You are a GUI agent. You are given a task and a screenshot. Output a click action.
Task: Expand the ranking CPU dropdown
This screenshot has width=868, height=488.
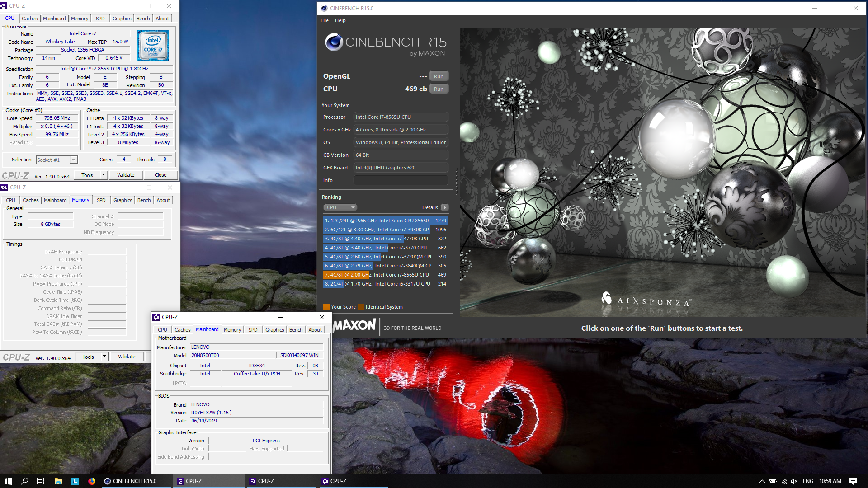(340, 207)
